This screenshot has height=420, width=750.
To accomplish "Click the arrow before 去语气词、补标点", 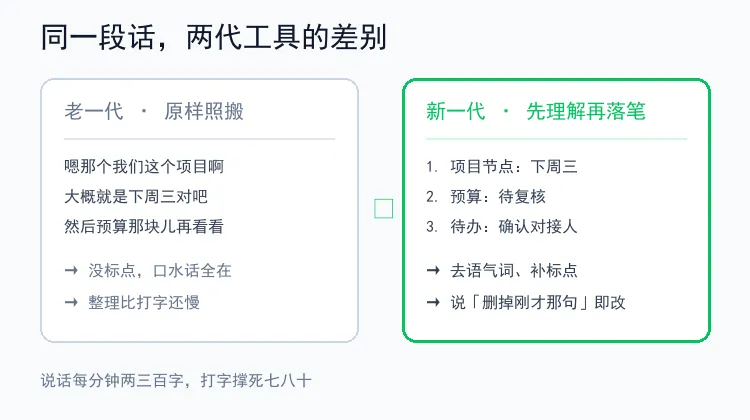I will 433,271.
